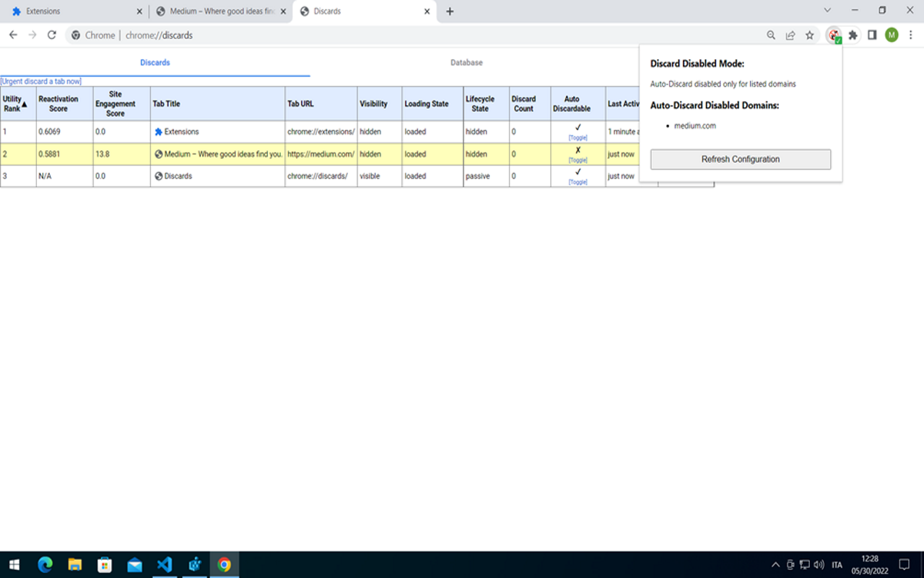This screenshot has height=578, width=924.
Task: Show hidden system tray icons
Action: [x=775, y=565]
